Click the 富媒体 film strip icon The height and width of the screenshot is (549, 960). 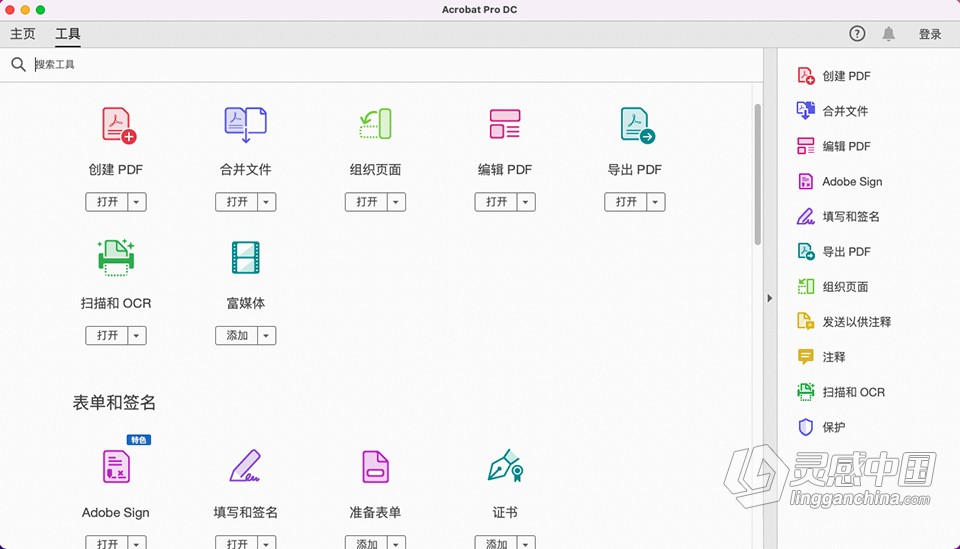point(246,258)
